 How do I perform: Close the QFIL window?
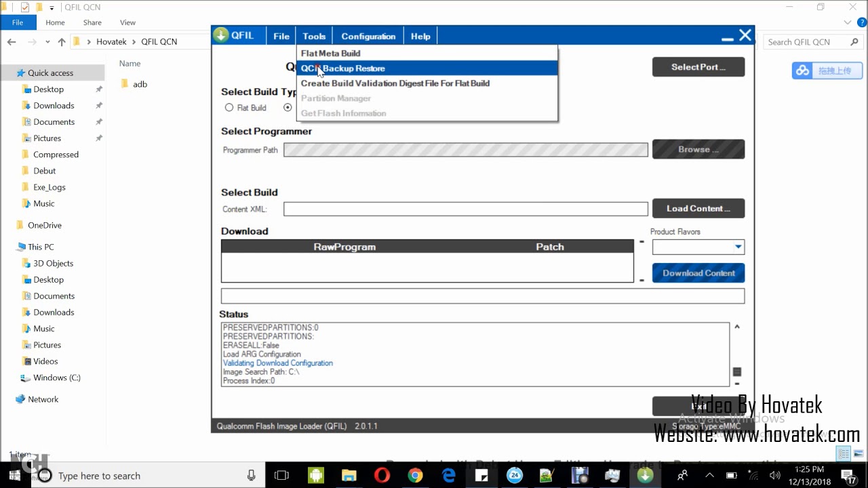coord(745,35)
